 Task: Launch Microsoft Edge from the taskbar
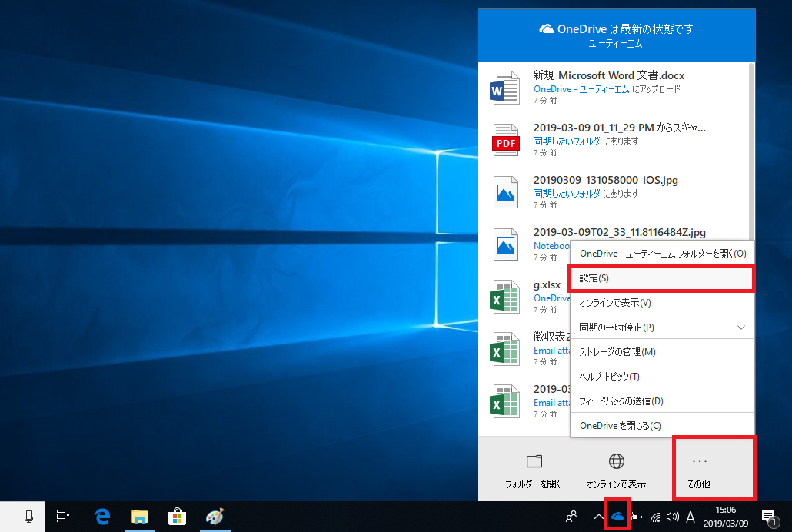coord(102,517)
